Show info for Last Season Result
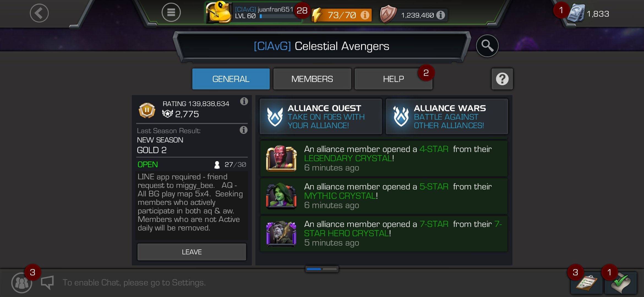This screenshot has width=644, height=297. [x=244, y=130]
